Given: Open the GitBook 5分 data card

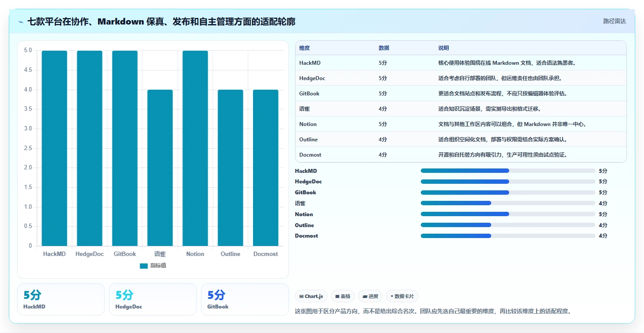Looking at the screenshot, I should pyautogui.click(x=245, y=299).
